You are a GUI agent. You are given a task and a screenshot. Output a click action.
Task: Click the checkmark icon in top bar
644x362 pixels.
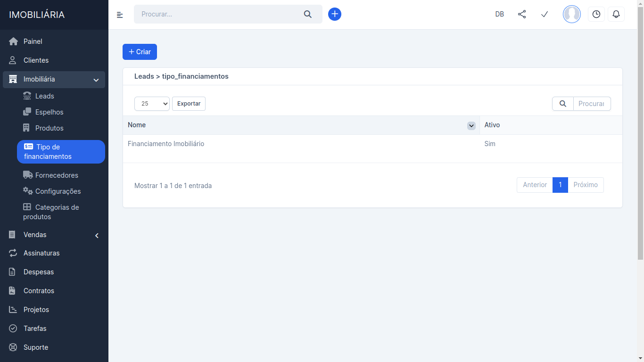tap(545, 14)
